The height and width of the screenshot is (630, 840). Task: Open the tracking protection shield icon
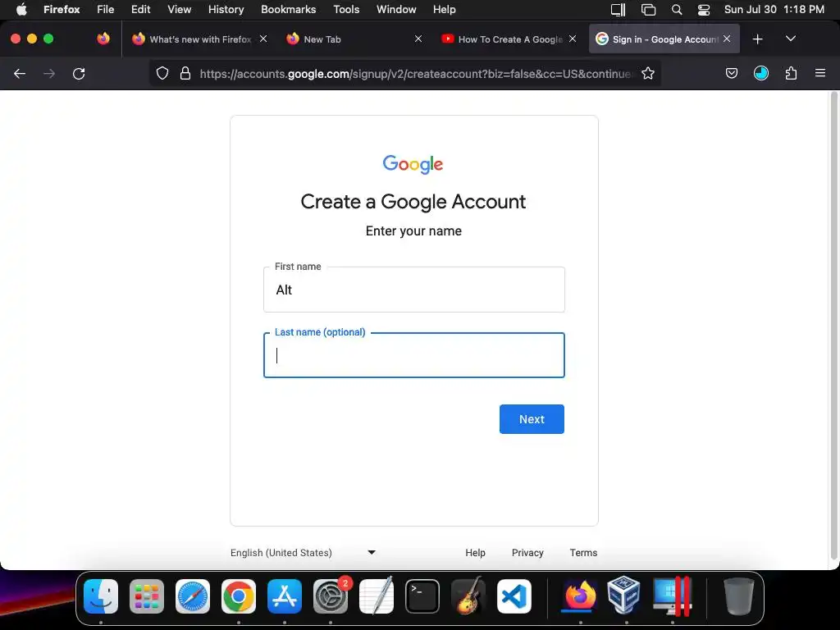point(162,73)
